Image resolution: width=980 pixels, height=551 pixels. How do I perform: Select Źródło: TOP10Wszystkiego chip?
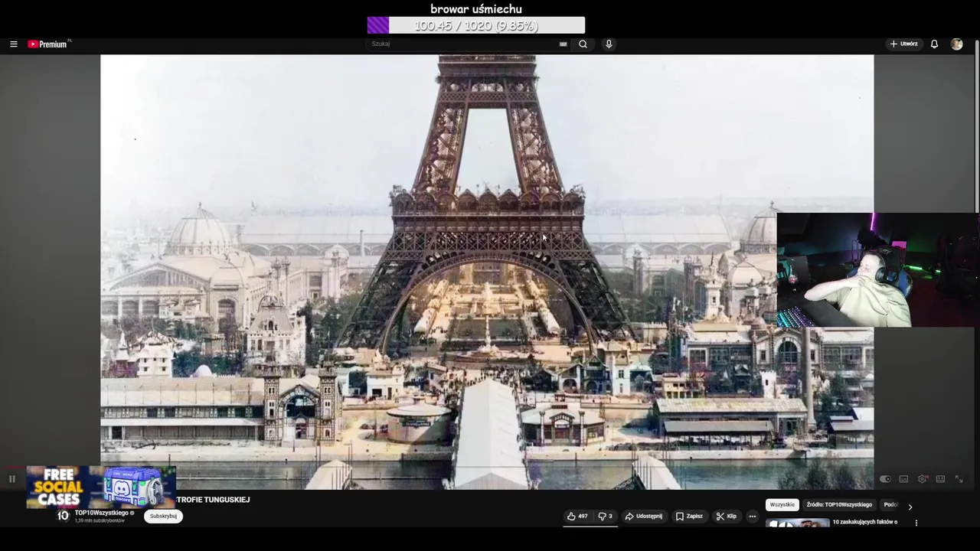[x=839, y=505]
